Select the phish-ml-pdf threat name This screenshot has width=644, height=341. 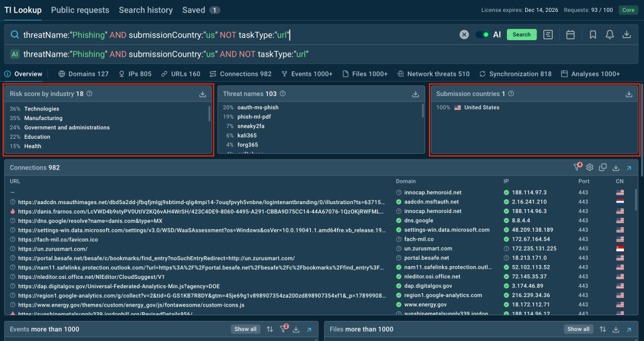click(254, 117)
